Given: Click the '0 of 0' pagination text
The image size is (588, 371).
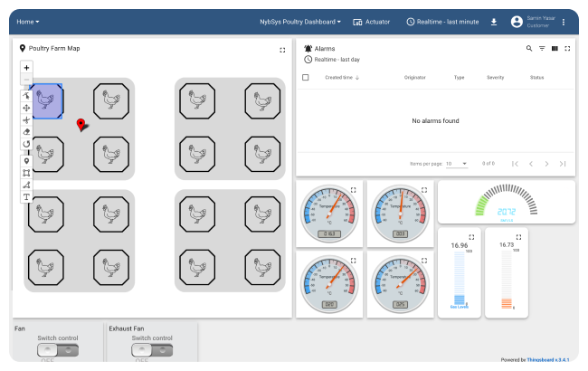Looking at the screenshot, I should click(488, 164).
